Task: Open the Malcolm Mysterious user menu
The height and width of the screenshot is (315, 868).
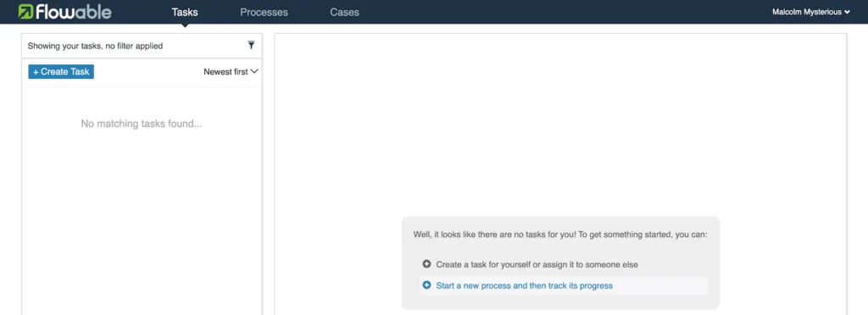Action: [811, 12]
